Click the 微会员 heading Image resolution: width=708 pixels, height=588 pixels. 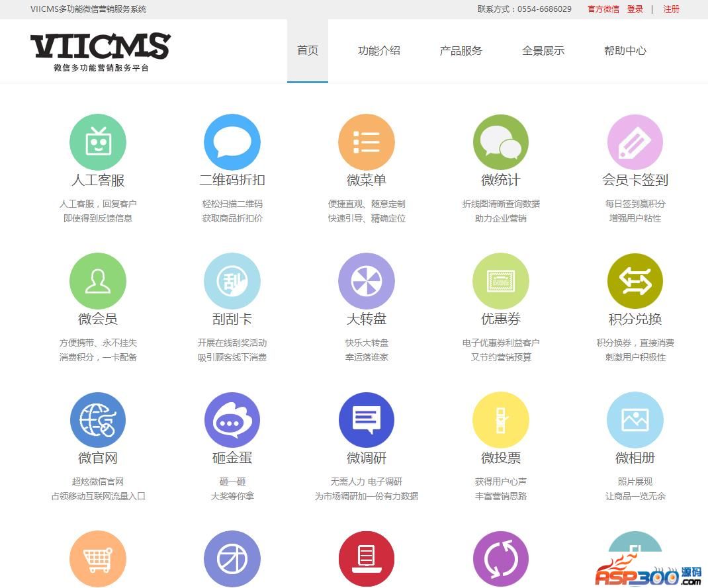(98, 319)
